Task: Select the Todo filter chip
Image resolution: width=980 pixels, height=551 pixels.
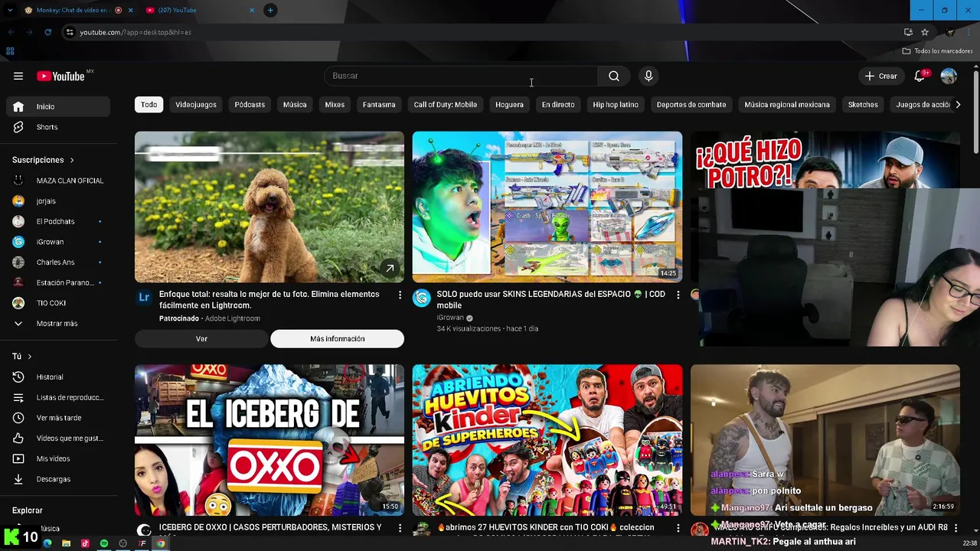Action: click(x=149, y=105)
